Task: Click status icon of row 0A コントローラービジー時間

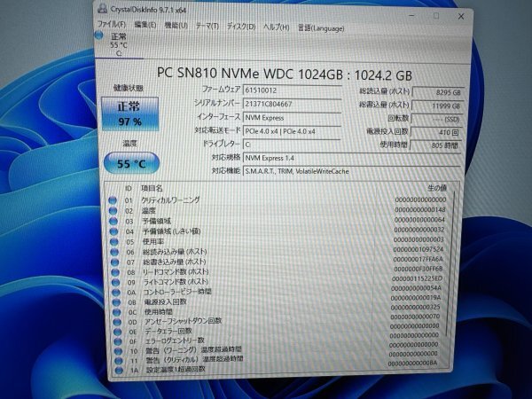Action: (115, 292)
